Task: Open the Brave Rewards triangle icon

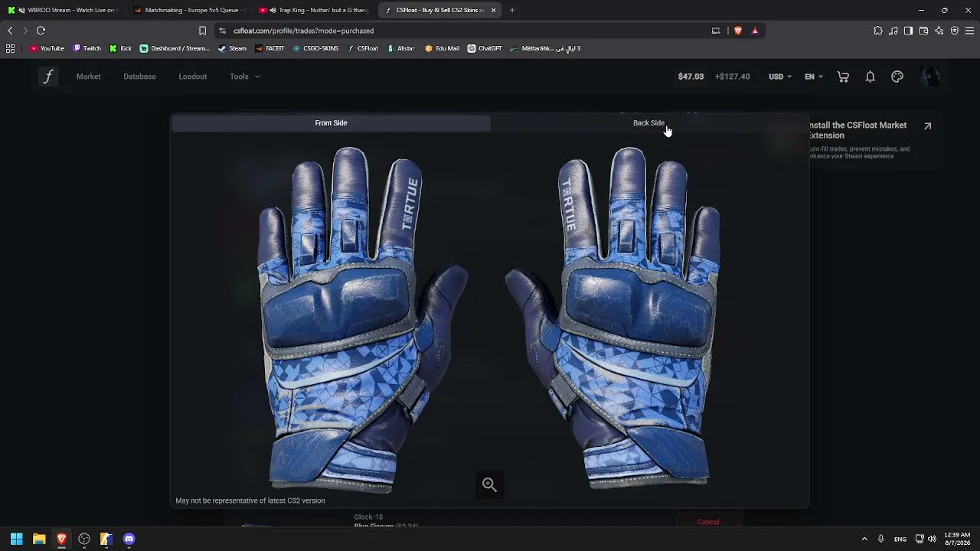Action: pos(755,31)
